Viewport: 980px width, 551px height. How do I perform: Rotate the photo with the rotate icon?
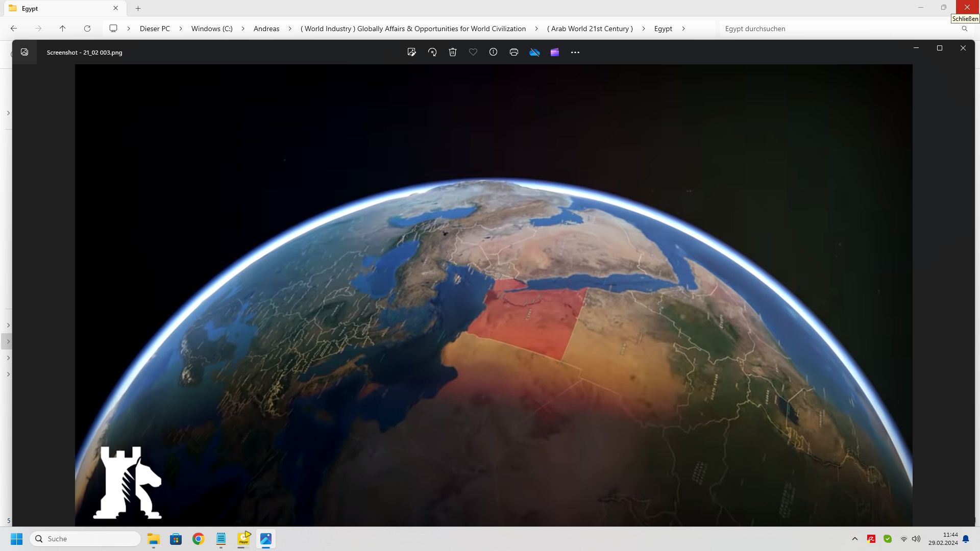[432, 52]
